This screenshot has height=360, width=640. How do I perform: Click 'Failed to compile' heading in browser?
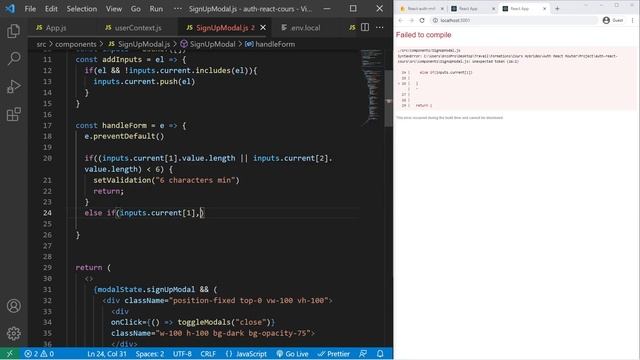click(423, 35)
